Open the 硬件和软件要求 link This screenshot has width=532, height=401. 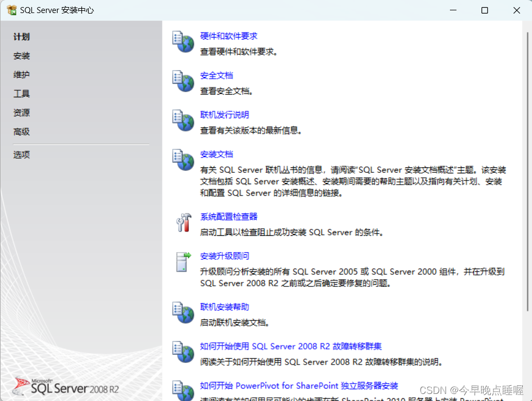point(229,36)
